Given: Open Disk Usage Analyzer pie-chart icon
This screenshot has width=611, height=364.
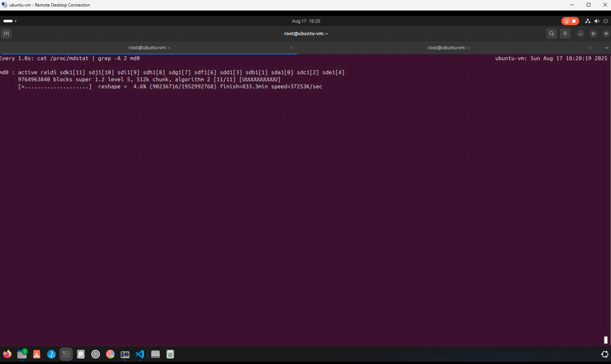Looking at the screenshot, I should 110,354.
